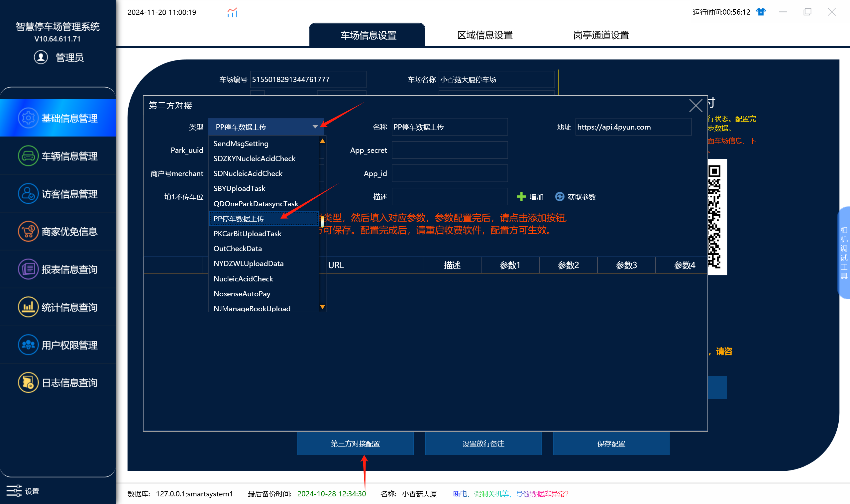Click the skin shirt icon near 运行时间
850x504 pixels.
(x=761, y=12)
